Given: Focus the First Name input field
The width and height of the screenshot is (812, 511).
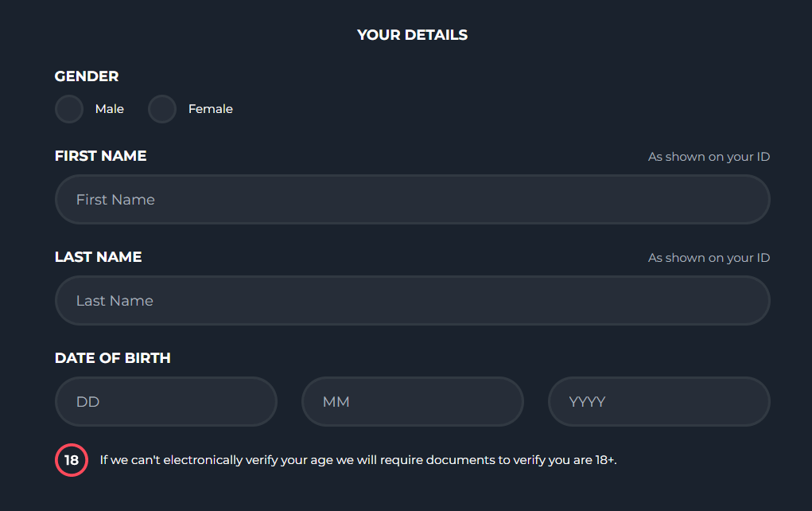Looking at the screenshot, I should pos(412,200).
